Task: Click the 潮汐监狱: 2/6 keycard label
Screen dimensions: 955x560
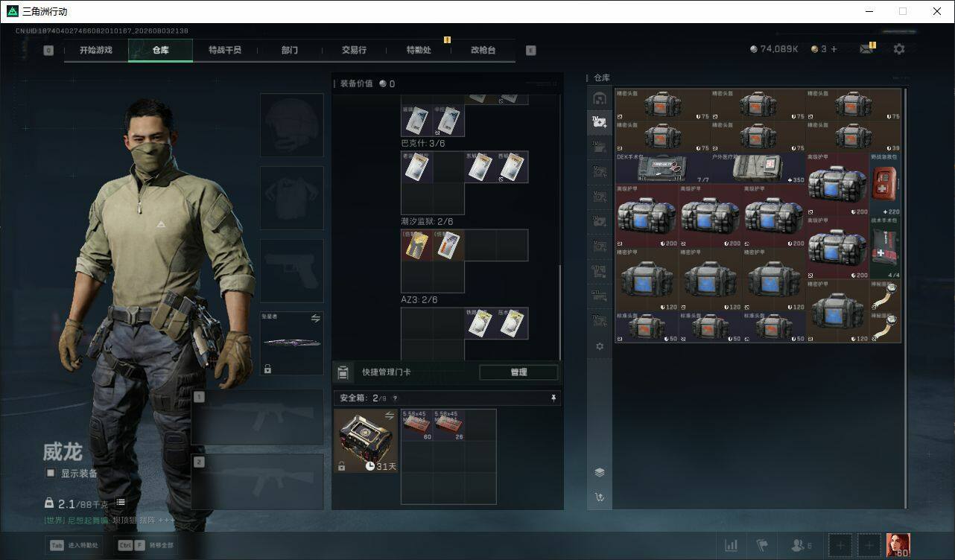Action: pyautogui.click(x=427, y=221)
